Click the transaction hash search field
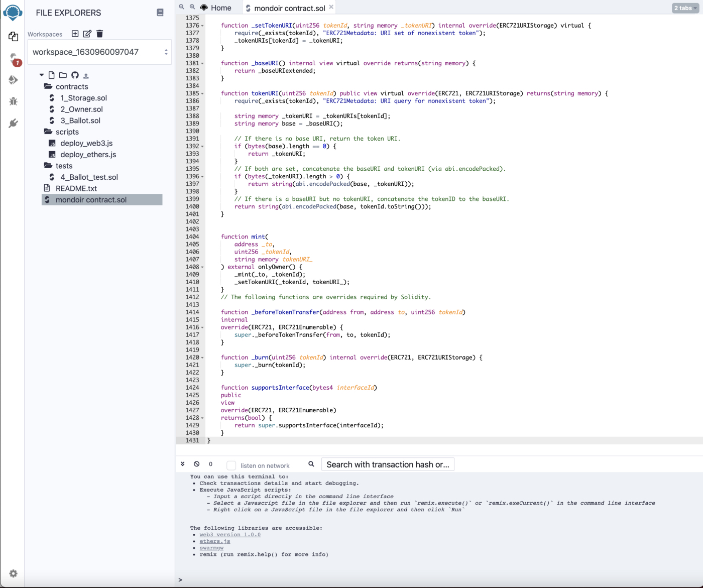This screenshot has width=703, height=588. click(x=388, y=464)
